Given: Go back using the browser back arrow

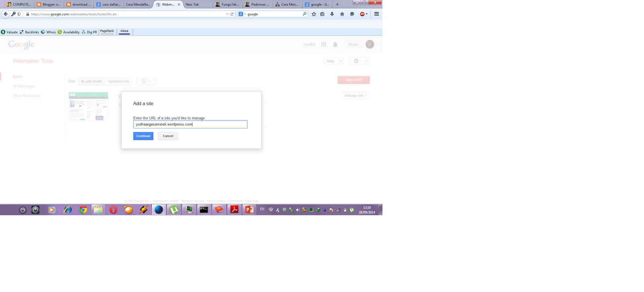Looking at the screenshot, I should (5, 14).
